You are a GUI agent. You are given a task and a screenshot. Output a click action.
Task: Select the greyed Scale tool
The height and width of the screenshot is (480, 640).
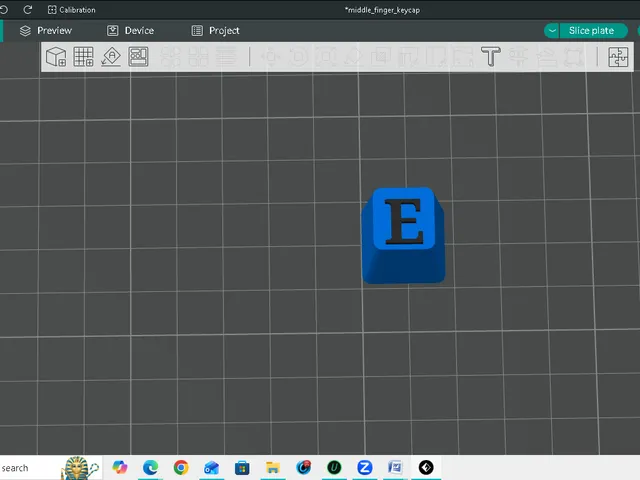click(326, 57)
